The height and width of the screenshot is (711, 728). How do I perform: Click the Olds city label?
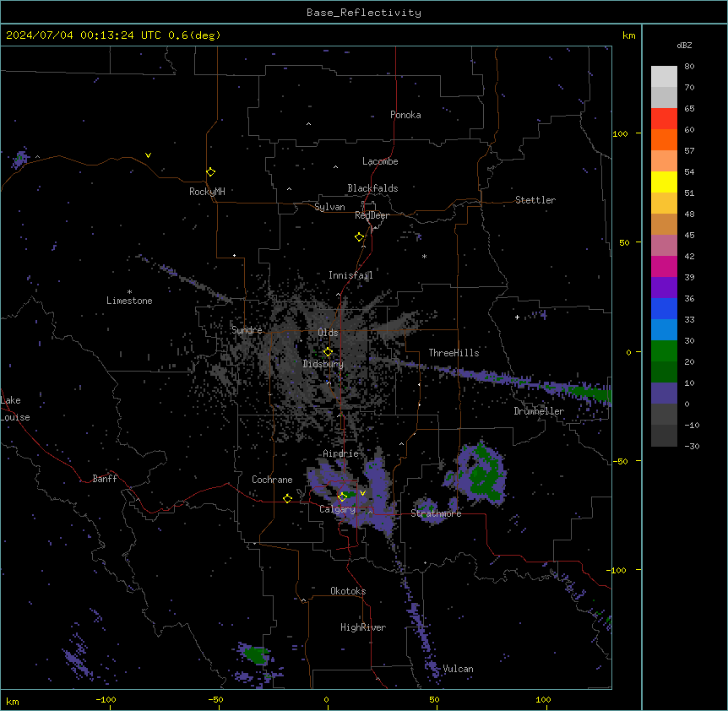[x=328, y=333]
